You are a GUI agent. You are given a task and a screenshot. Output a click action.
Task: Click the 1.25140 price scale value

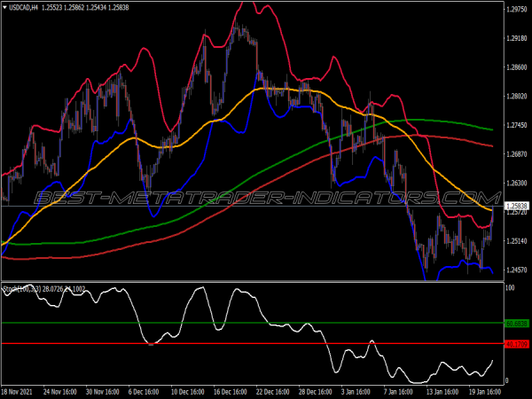click(x=516, y=241)
